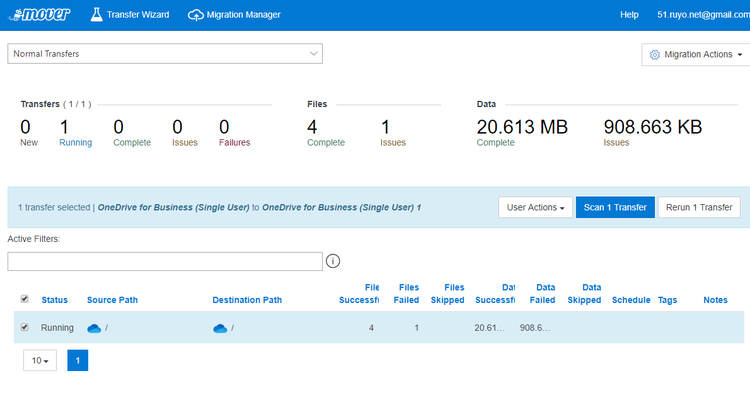The image size is (750, 395).
Task: Click the Source Path OneDrive cloud icon
Action: coord(94,328)
